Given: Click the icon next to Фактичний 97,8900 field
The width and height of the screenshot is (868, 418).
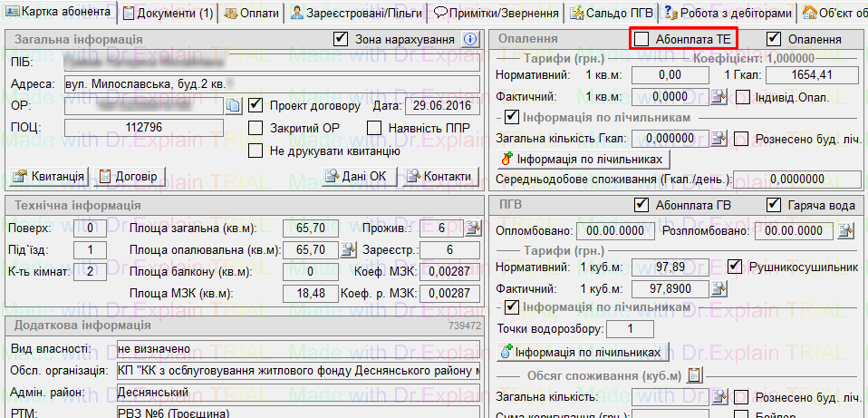Looking at the screenshot, I should coord(719,288).
